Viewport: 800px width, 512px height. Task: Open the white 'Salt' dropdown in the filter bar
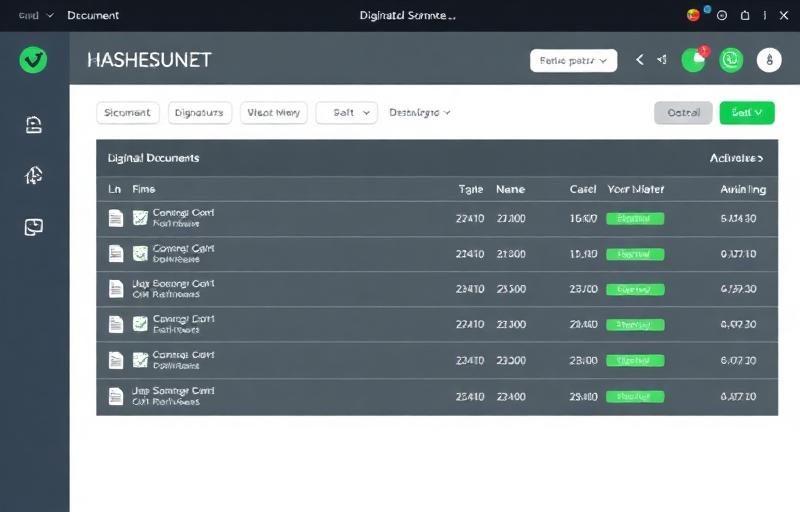pyautogui.click(x=346, y=113)
